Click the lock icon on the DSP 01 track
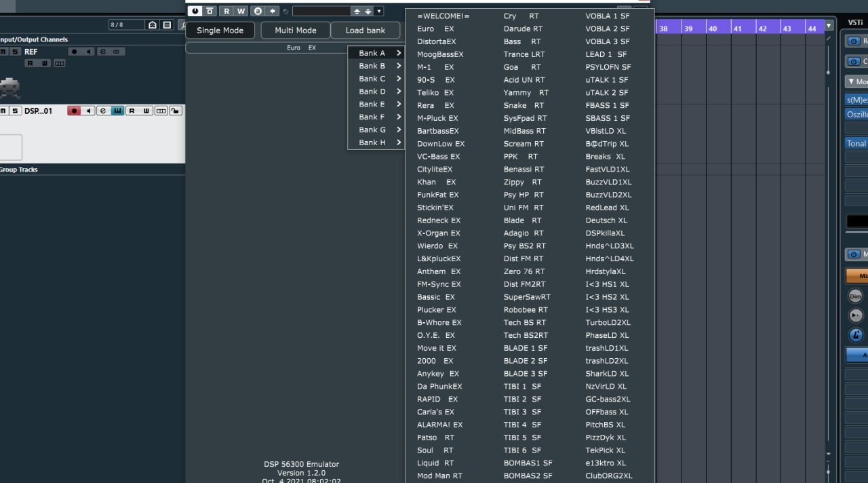Viewport: 868px width, 483px height. coord(176,111)
